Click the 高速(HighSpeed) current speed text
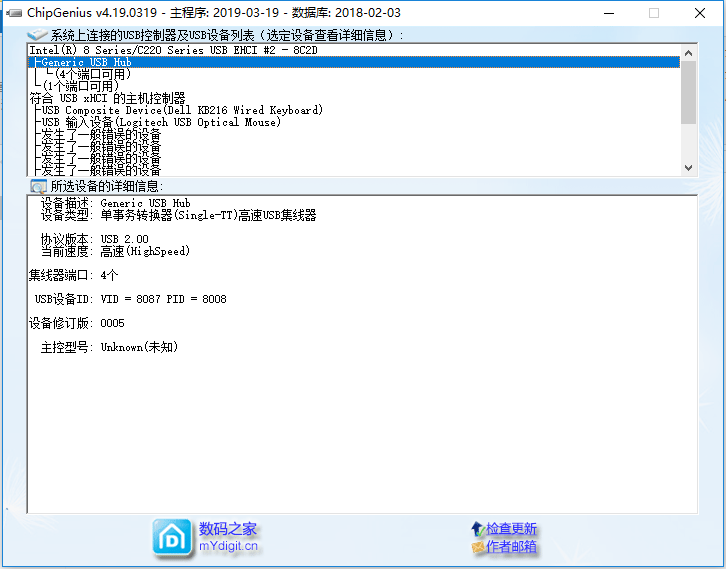This screenshot has width=726, height=569. click(145, 251)
